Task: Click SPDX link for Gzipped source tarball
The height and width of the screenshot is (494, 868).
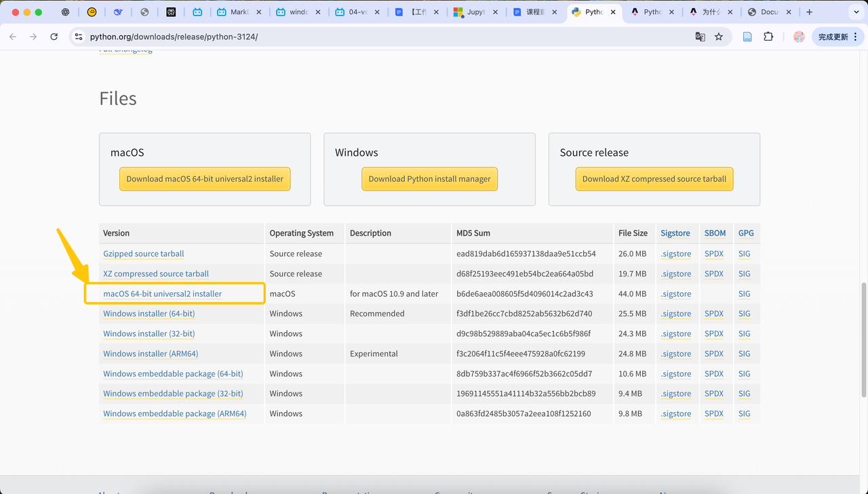Action: click(713, 253)
